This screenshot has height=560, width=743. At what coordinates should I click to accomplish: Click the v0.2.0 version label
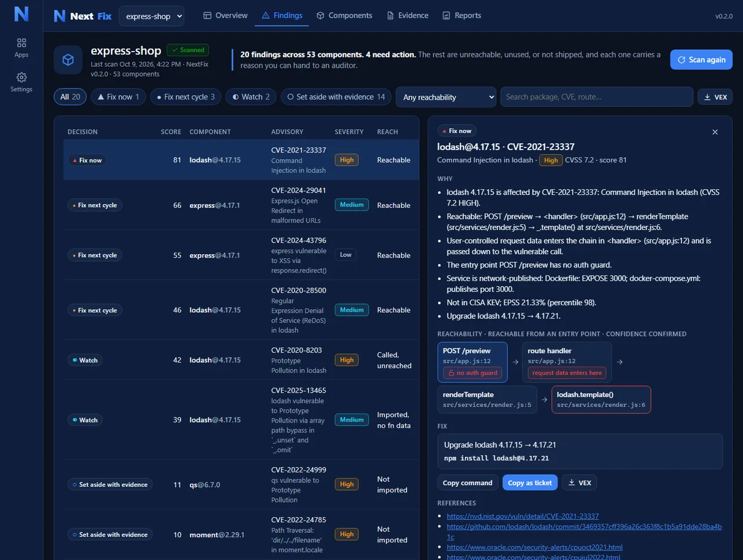point(724,16)
